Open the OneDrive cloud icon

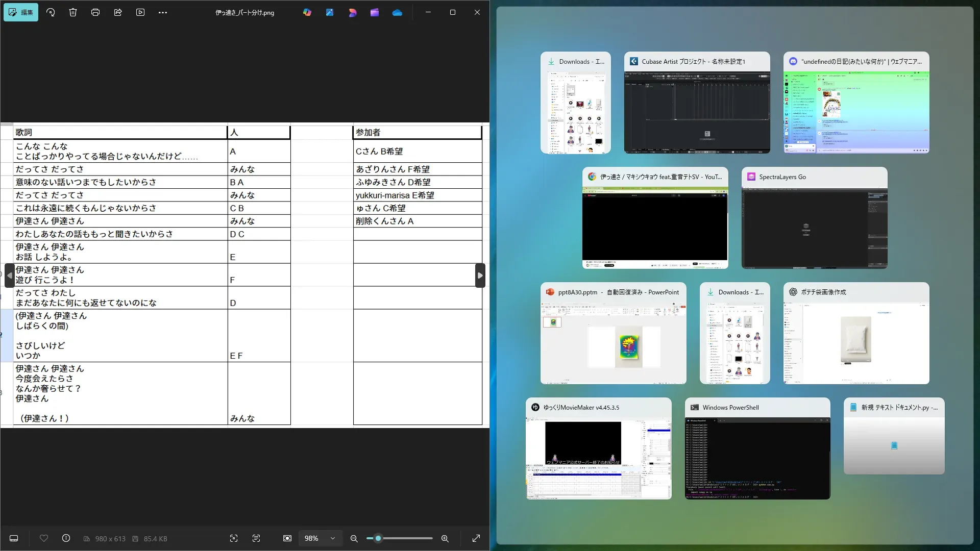point(397,12)
